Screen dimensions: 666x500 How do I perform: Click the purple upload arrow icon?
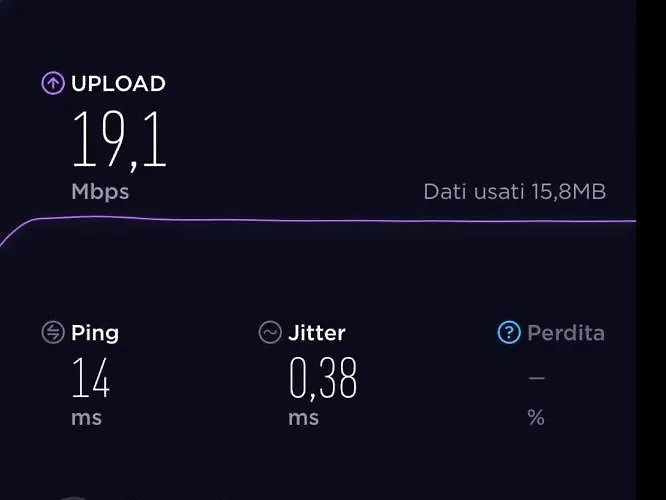tap(53, 83)
